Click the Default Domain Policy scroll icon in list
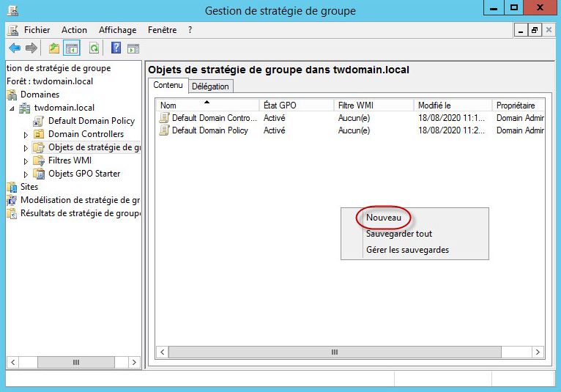This screenshot has height=392, width=561. pyautogui.click(x=165, y=130)
